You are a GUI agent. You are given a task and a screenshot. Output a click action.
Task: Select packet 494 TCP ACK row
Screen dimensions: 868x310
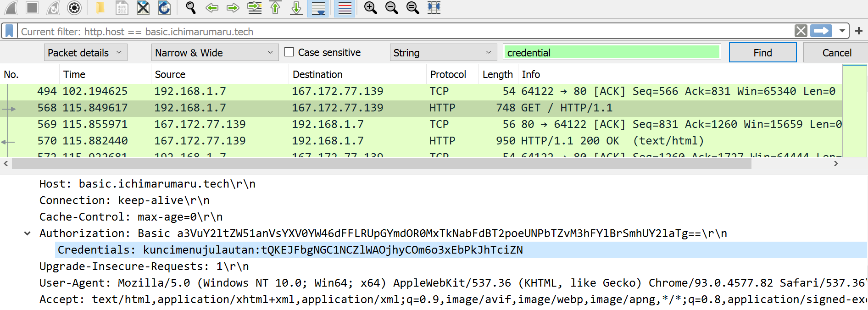[x=421, y=91]
